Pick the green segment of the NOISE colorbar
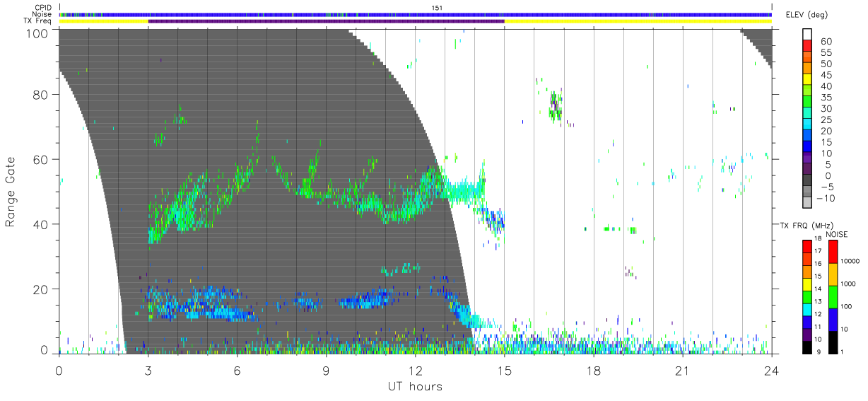Image resolution: width=868 pixels, height=401 pixels. tap(833, 296)
